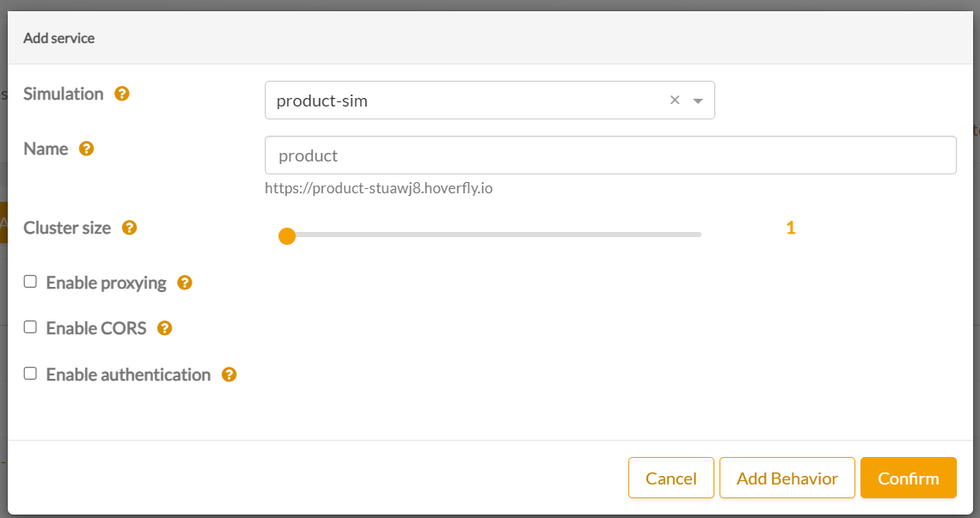Confirm the new service
The width and height of the screenshot is (980, 518).
[908, 478]
